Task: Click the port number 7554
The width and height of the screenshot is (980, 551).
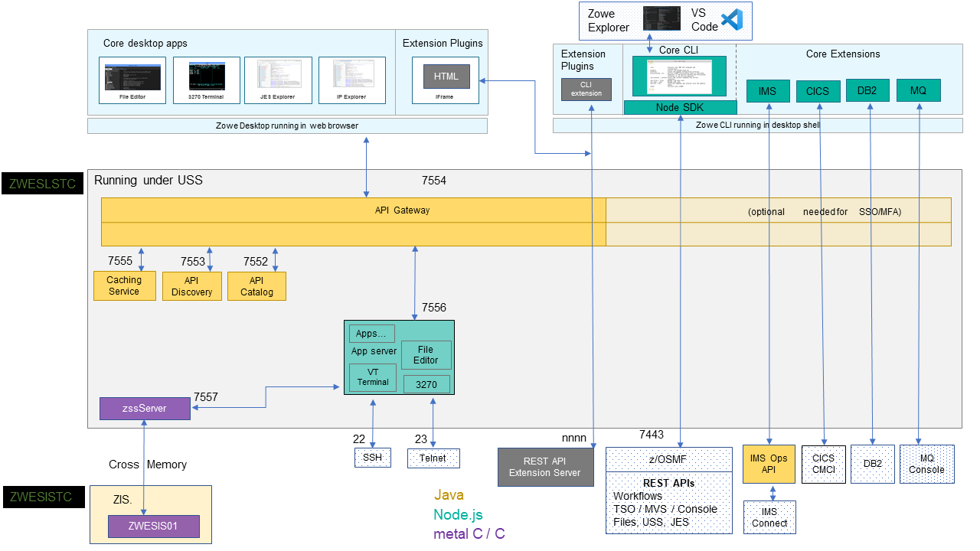Action: coord(434,181)
